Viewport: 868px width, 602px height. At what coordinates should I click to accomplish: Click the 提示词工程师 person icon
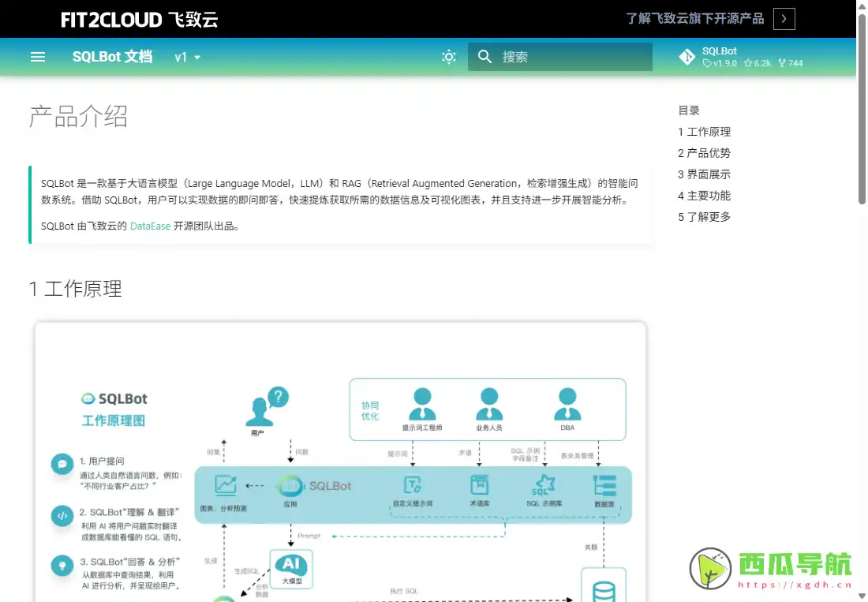tap(422, 403)
